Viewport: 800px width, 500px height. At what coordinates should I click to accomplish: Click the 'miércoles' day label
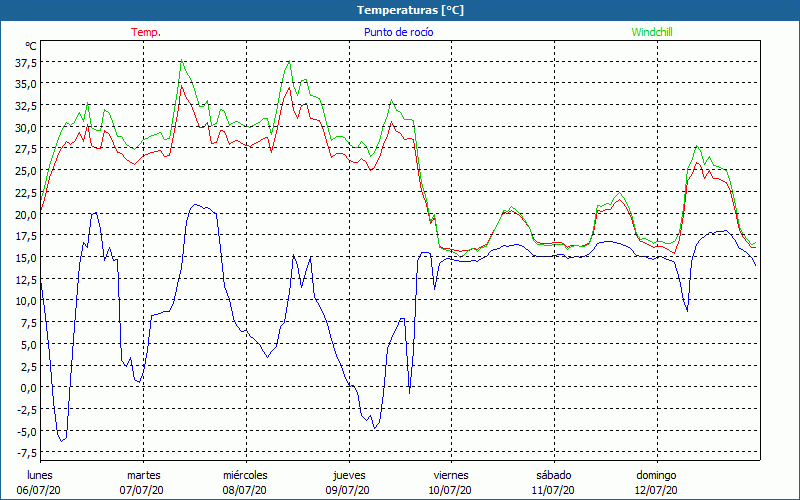(x=245, y=475)
